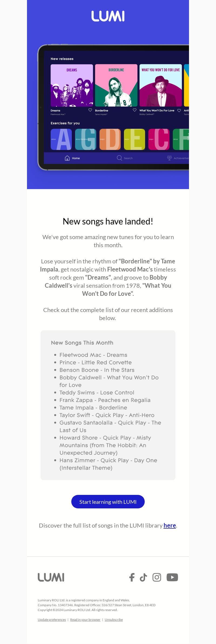Select the Dreams album cover thumbnail
This screenshot has height=644, width=216.
click(x=72, y=85)
